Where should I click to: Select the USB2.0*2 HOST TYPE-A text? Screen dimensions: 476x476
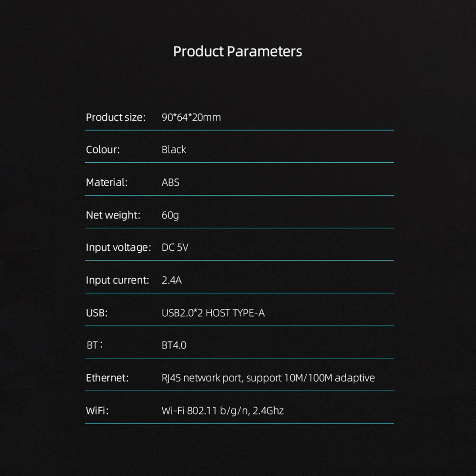click(213, 313)
